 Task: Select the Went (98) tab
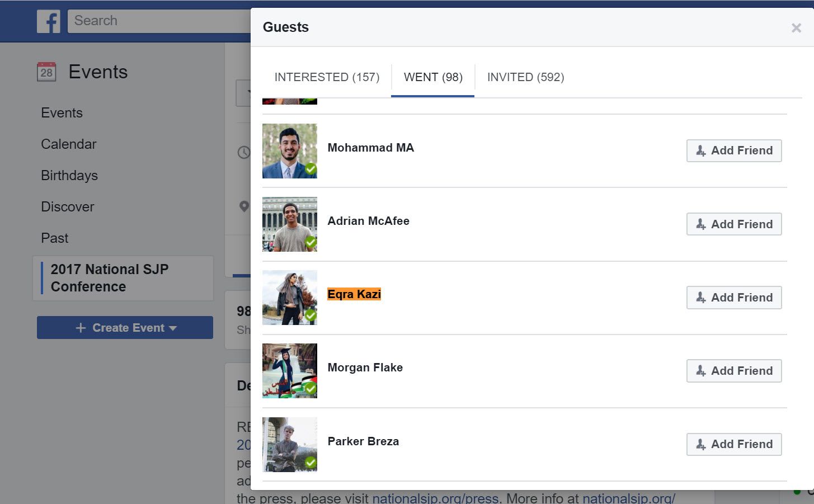point(433,77)
